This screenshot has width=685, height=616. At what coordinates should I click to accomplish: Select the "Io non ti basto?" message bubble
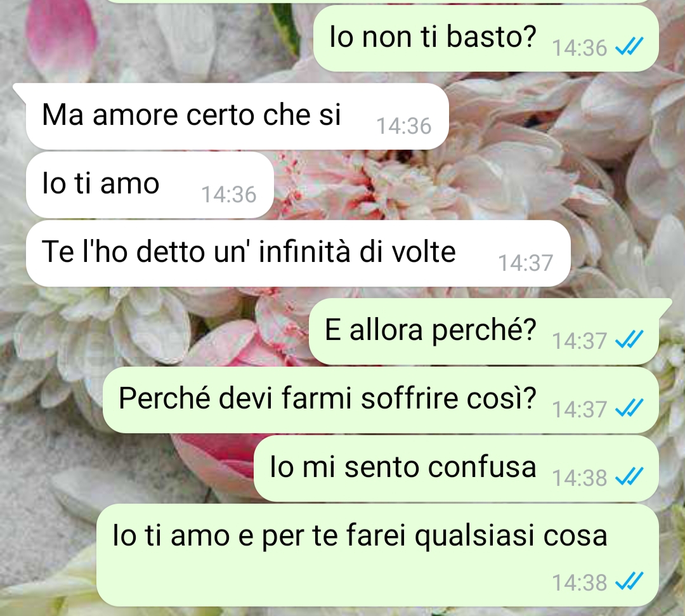coord(486,39)
